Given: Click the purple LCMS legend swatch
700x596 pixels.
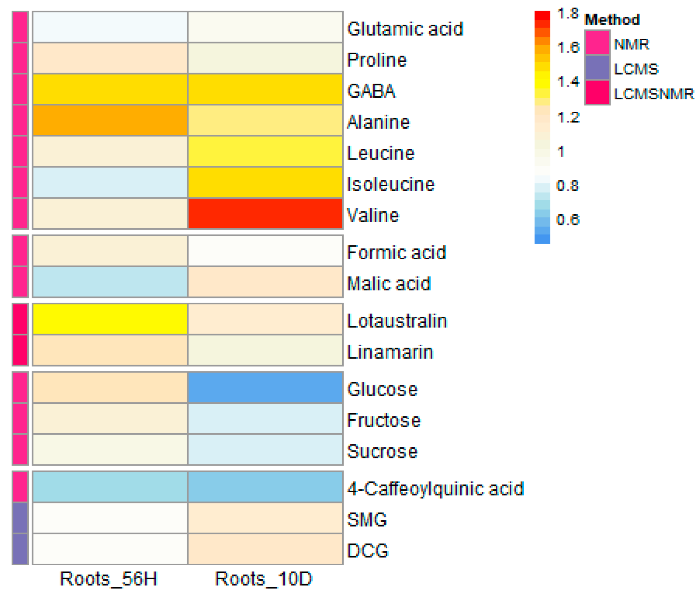Looking at the screenshot, I should click(597, 68).
